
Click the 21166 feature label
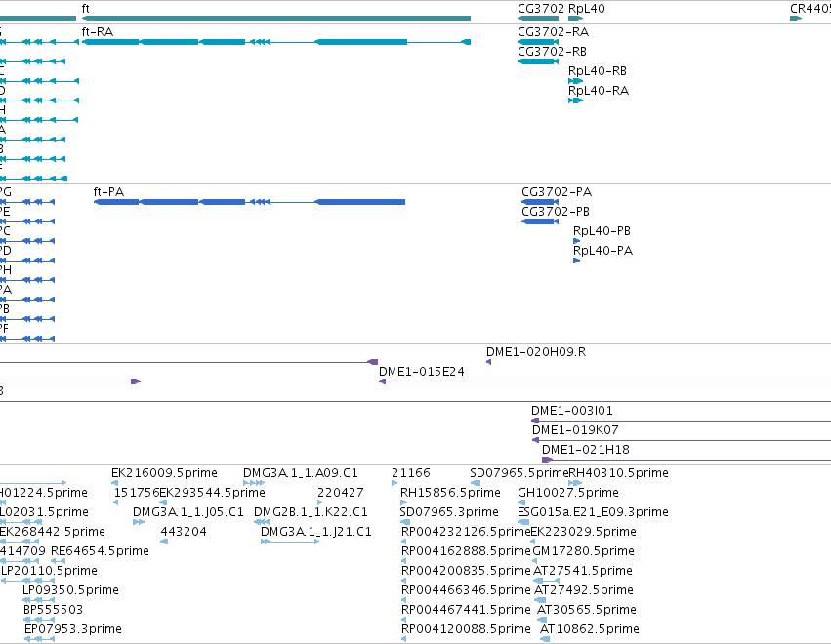[411, 473]
